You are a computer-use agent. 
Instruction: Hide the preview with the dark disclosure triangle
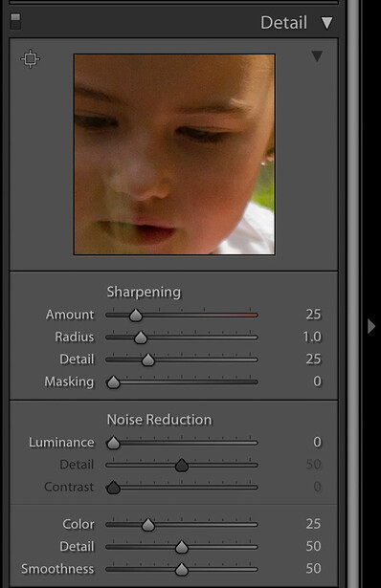[317, 56]
